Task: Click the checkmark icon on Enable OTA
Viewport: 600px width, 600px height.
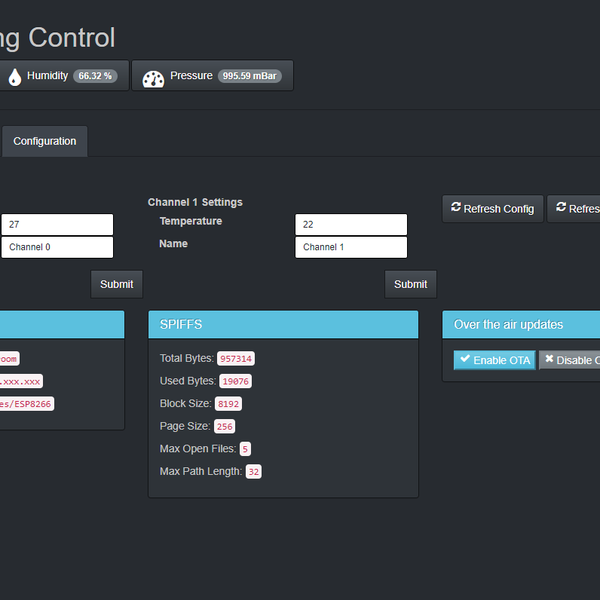Action: (465, 359)
